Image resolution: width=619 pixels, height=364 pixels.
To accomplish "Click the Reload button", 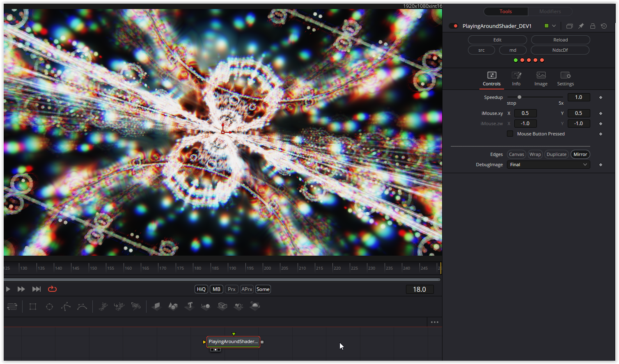I will point(560,40).
